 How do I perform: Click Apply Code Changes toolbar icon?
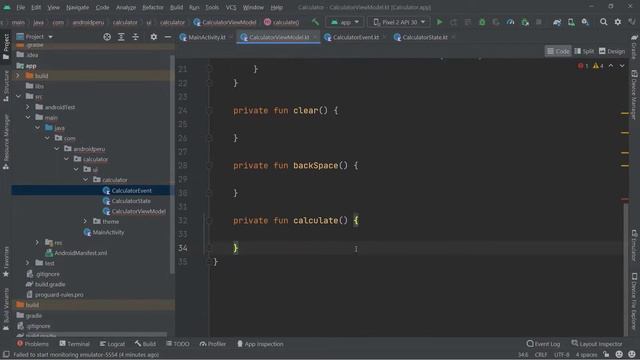468,22
